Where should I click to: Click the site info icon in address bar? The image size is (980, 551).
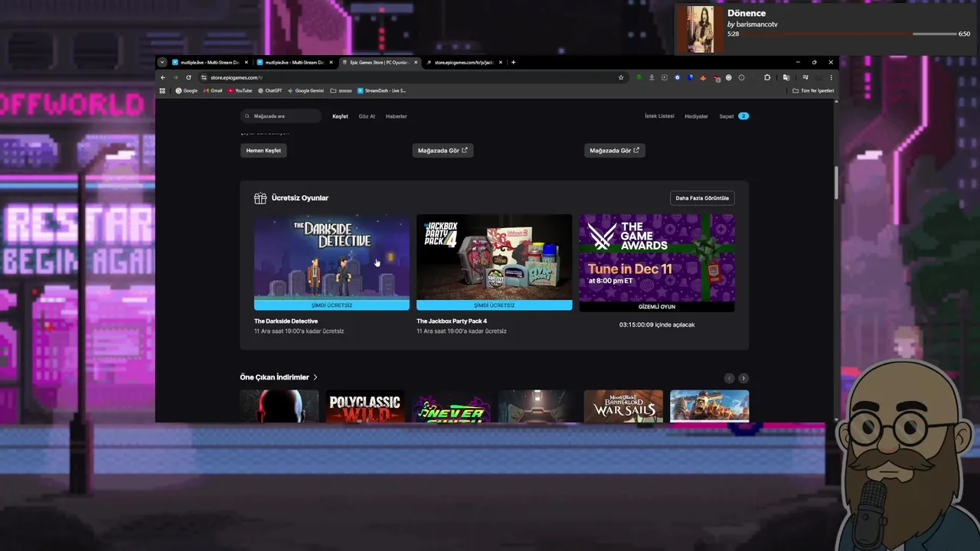204,77
